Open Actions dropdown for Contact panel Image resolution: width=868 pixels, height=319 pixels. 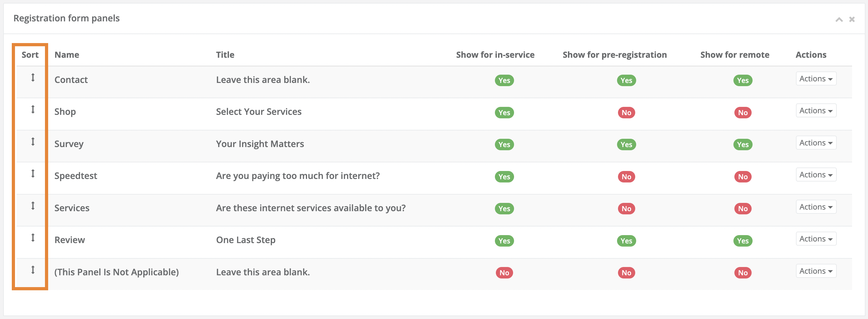815,79
